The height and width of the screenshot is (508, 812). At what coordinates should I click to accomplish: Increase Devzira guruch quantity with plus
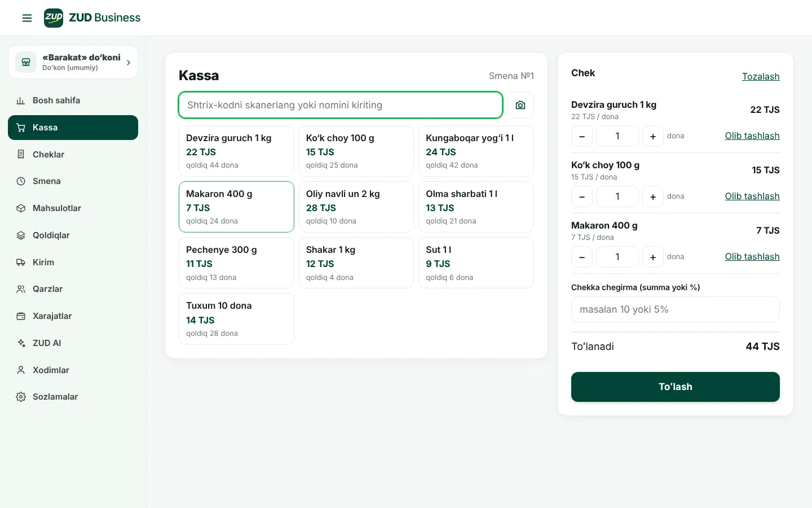tap(653, 136)
